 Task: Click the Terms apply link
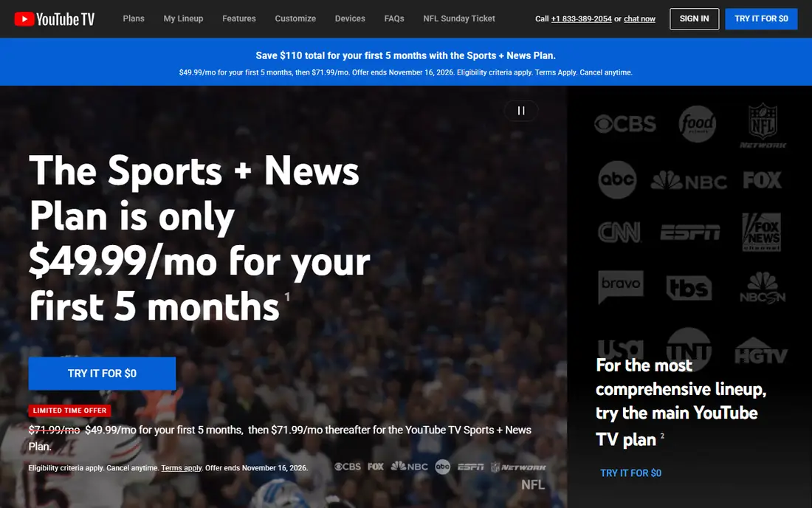[x=182, y=467]
